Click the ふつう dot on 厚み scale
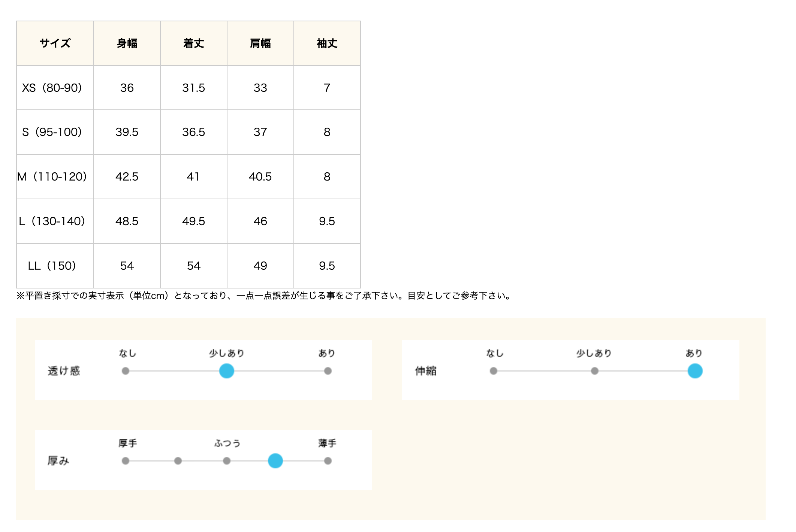Image resolution: width=796 pixels, height=532 pixels. coord(226,461)
